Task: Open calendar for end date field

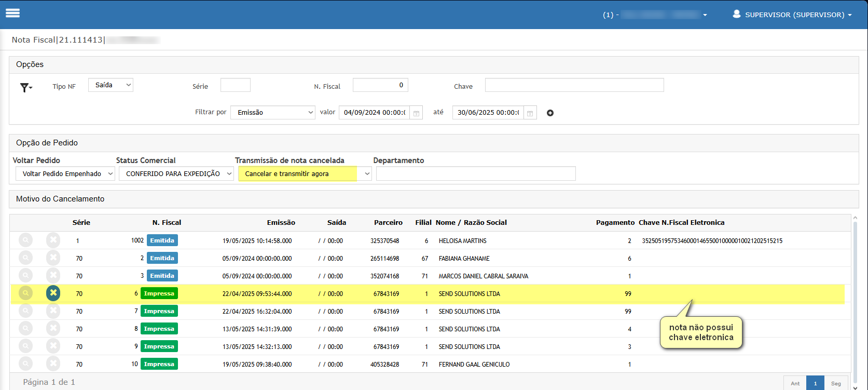Action: tap(530, 113)
